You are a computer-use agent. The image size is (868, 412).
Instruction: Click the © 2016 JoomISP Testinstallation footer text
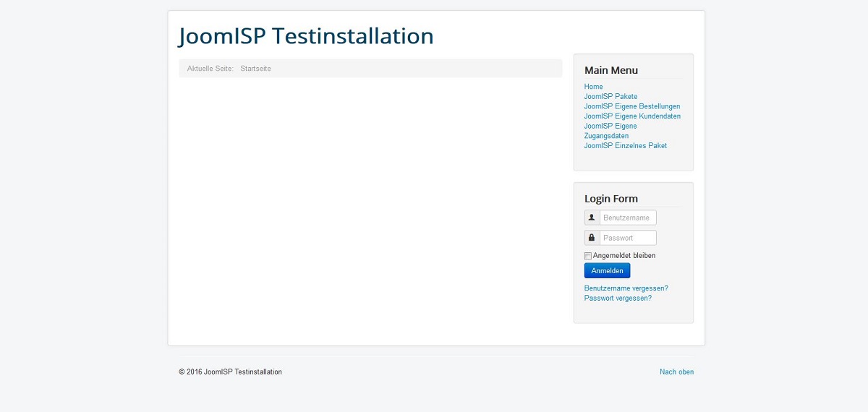(231, 372)
